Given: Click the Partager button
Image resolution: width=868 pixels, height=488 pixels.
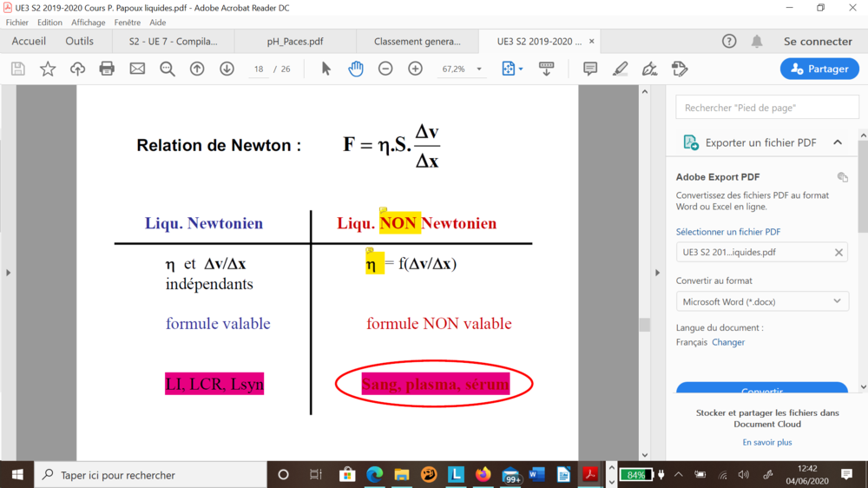Looking at the screenshot, I should [x=819, y=69].
